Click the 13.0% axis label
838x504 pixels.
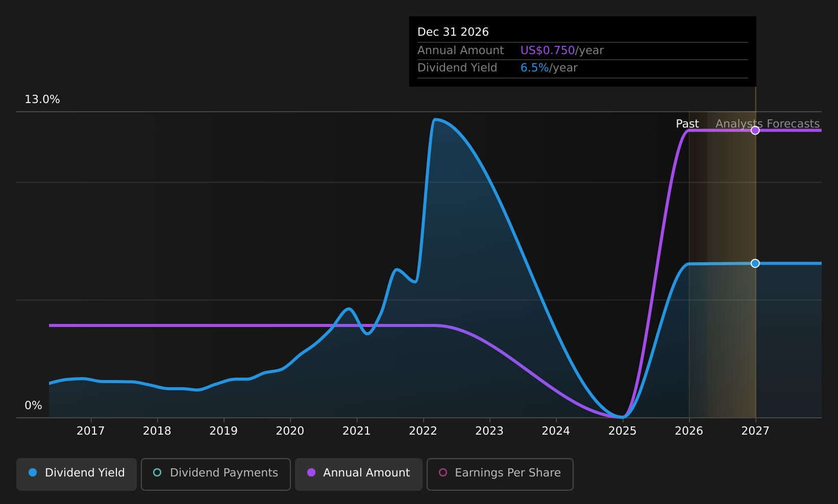pos(42,99)
